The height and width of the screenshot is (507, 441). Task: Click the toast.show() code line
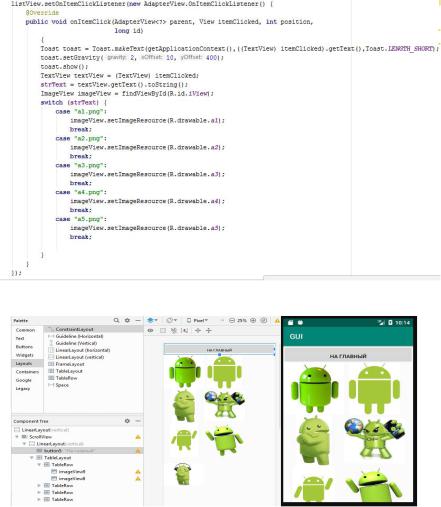pyautogui.click(x=65, y=66)
